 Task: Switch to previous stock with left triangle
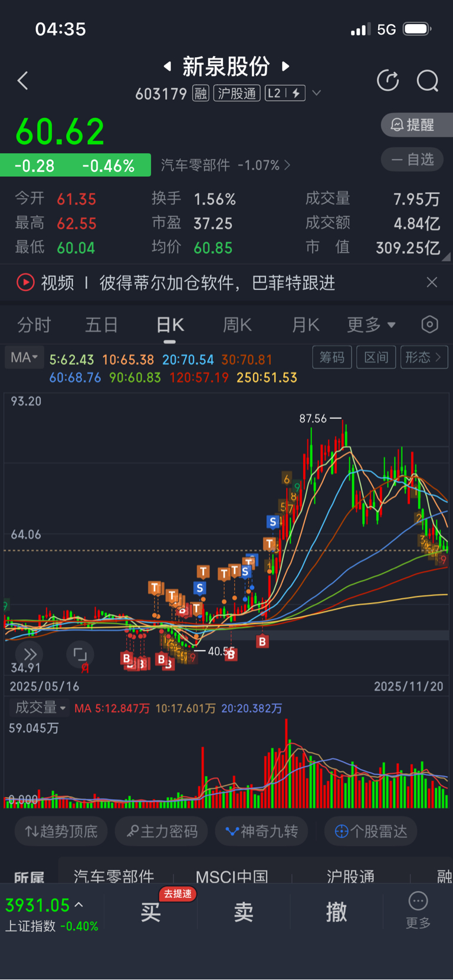168,66
